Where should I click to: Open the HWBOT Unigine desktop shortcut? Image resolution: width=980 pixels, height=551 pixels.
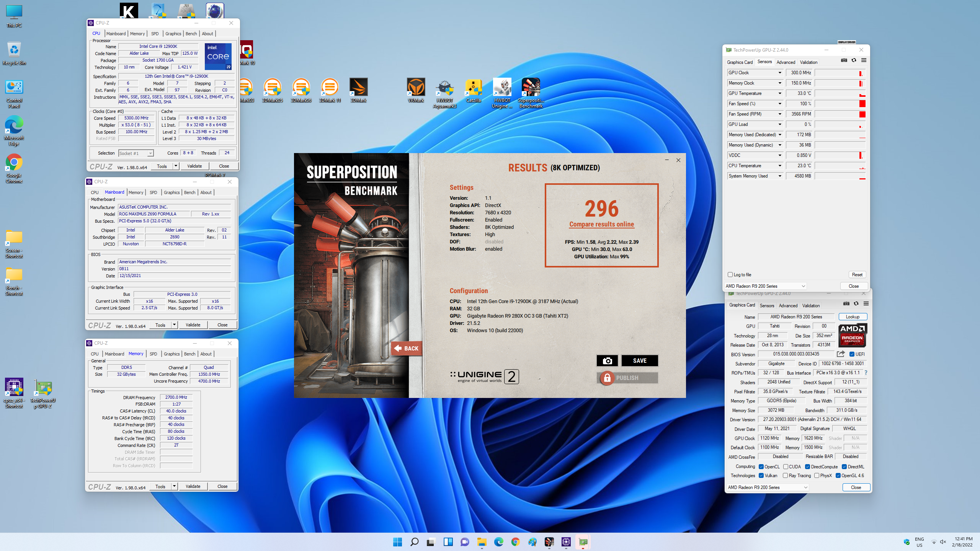click(502, 93)
